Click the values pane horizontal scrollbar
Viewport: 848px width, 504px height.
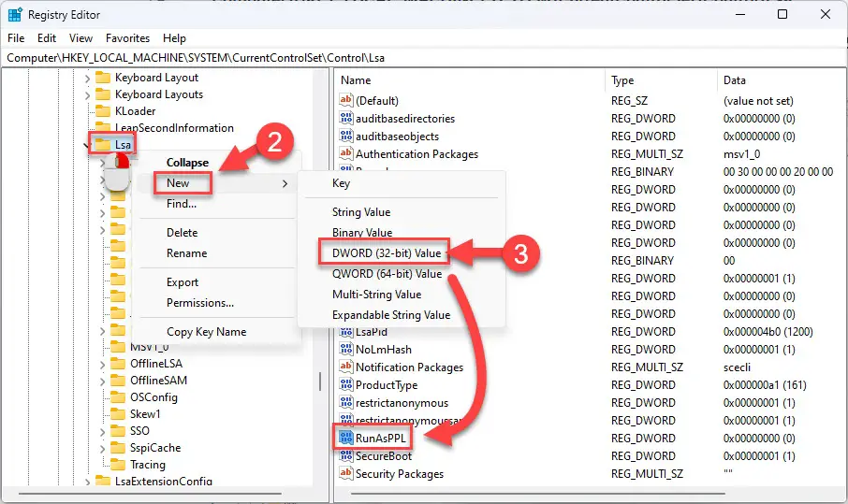pos(538,493)
